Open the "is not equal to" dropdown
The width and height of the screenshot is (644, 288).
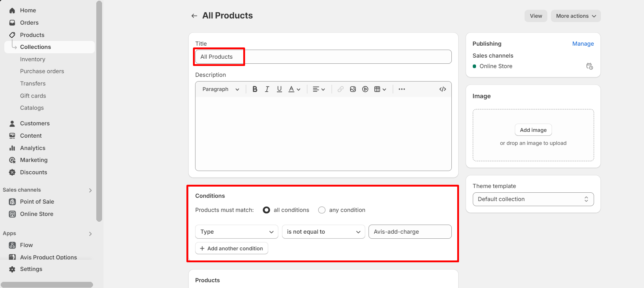323,232
